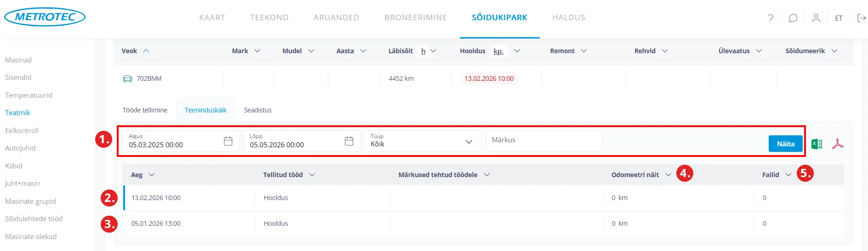Click the logout icon
The width and height of the screenshot is (868, 251).
pos(862,18)
